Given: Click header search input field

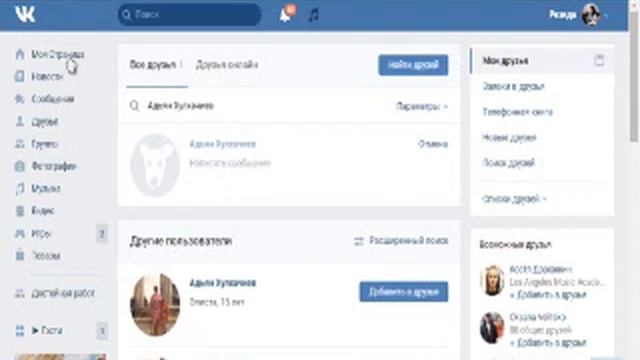Looking at the screenshot, I should (x=190, y=15).
